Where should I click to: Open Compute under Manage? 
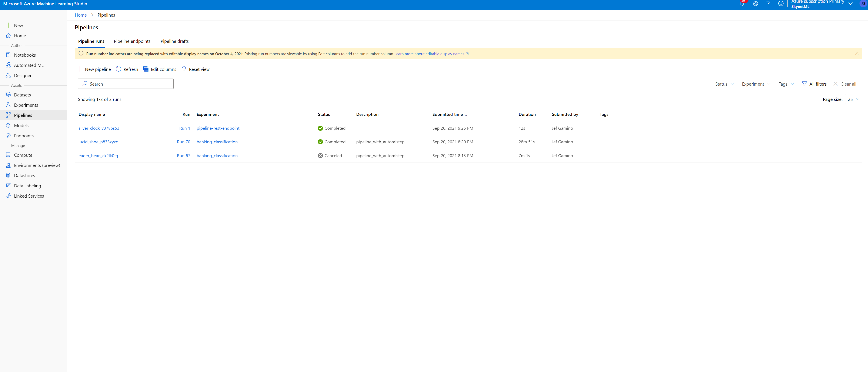pyautogui.click(x=23, y=155)
